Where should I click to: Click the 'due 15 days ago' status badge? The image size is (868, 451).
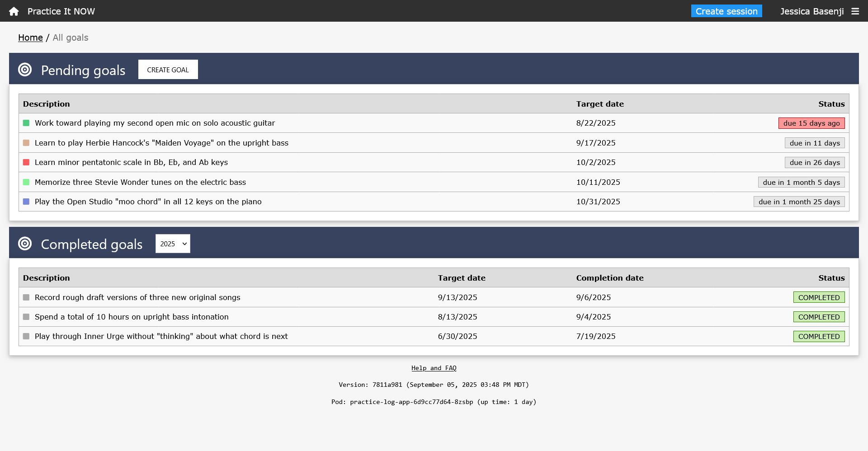[811, 123]
